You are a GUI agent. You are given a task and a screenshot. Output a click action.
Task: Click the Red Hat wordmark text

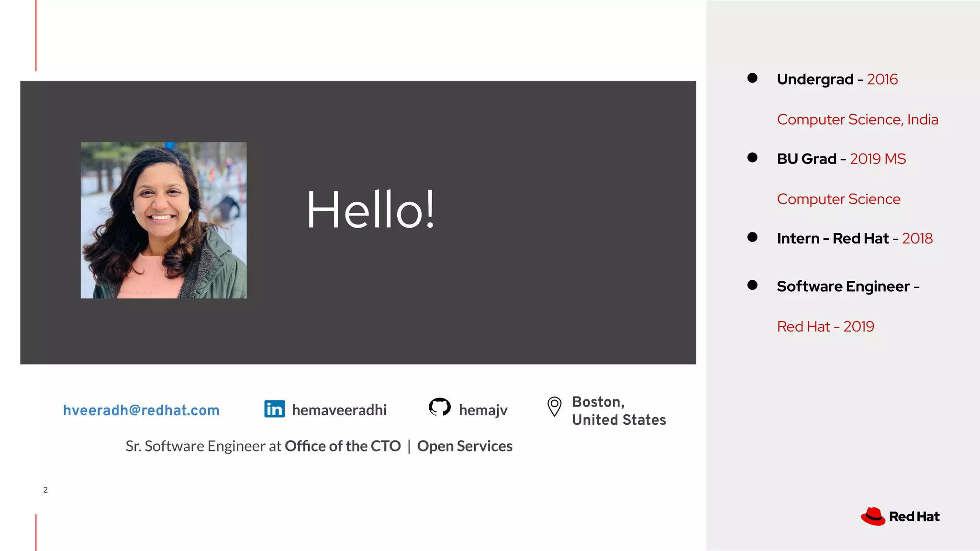914,517
